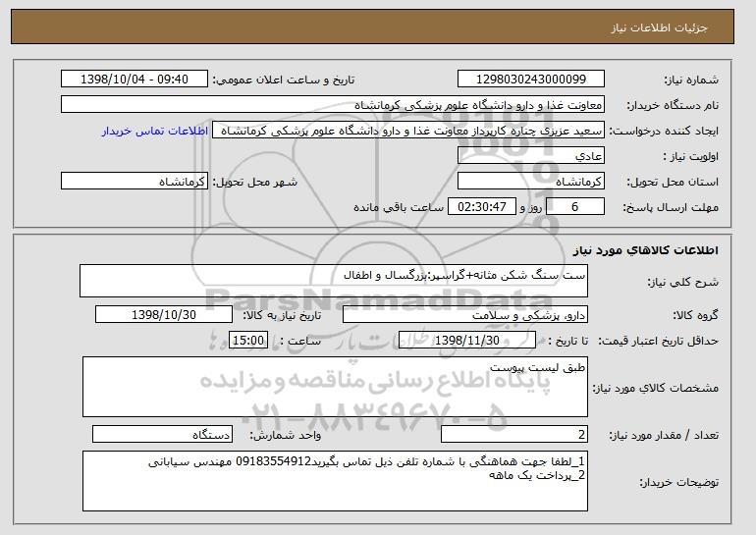Select the label 'مشخصات کالای مورد نیاز:'
The width and height of the screenshot is (756, 535).
coord(655,388)
